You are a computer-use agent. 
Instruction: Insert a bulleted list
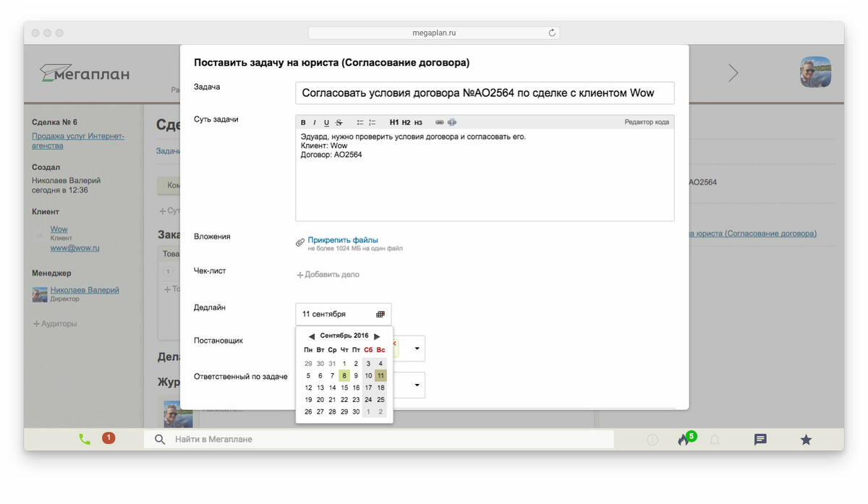[x=360, y=122]
